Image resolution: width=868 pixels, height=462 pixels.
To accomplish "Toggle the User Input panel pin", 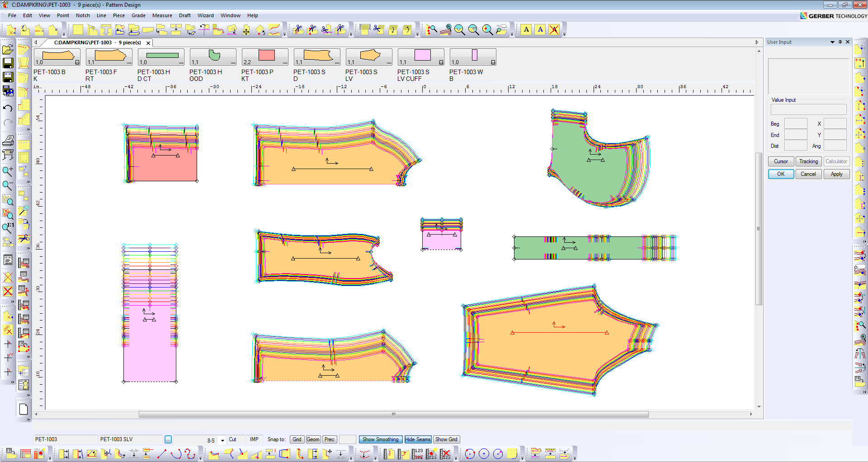I will coord(840,42).
